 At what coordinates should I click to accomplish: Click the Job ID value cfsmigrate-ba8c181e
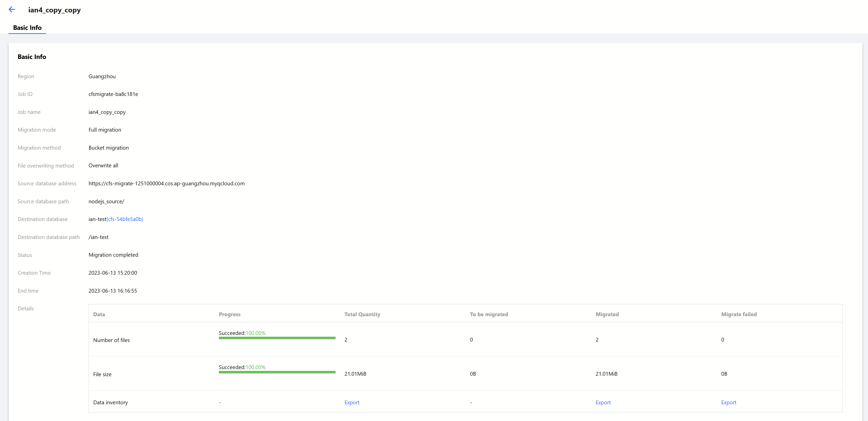coord(113,94)
